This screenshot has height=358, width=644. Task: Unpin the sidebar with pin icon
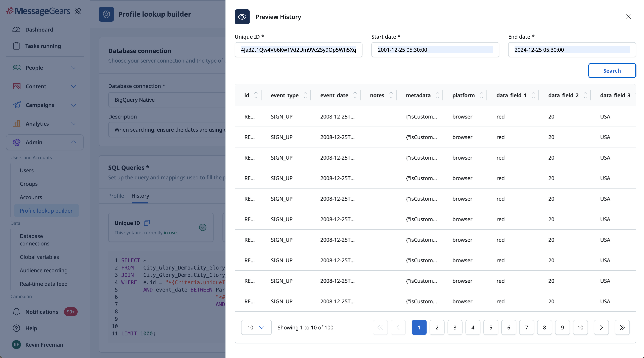(78, 11)
